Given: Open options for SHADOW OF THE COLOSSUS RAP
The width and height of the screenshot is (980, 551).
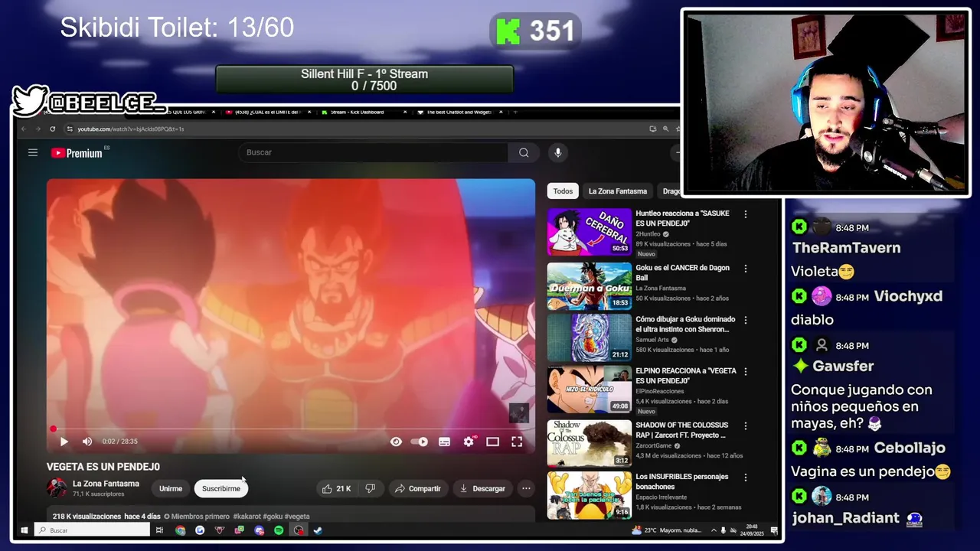Looking at the screenshot, I should point(745,425).
